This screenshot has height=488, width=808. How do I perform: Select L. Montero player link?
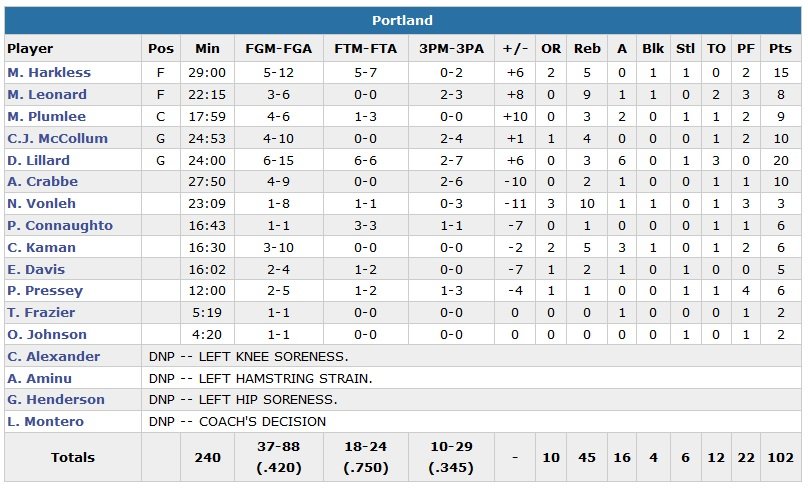tap(47, 422)
